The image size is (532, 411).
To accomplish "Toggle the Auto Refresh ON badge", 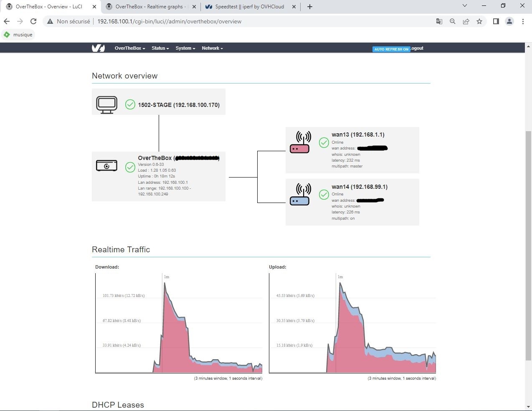I will (391, 49).
